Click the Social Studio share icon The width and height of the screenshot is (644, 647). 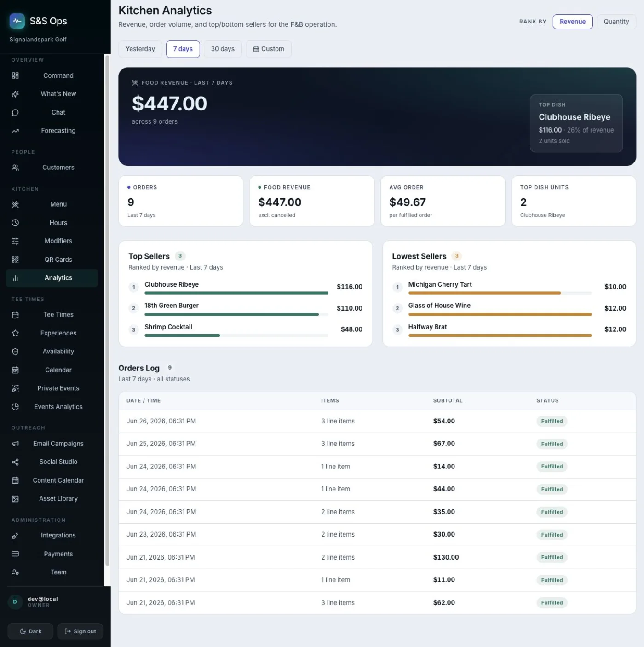(15, 462)
